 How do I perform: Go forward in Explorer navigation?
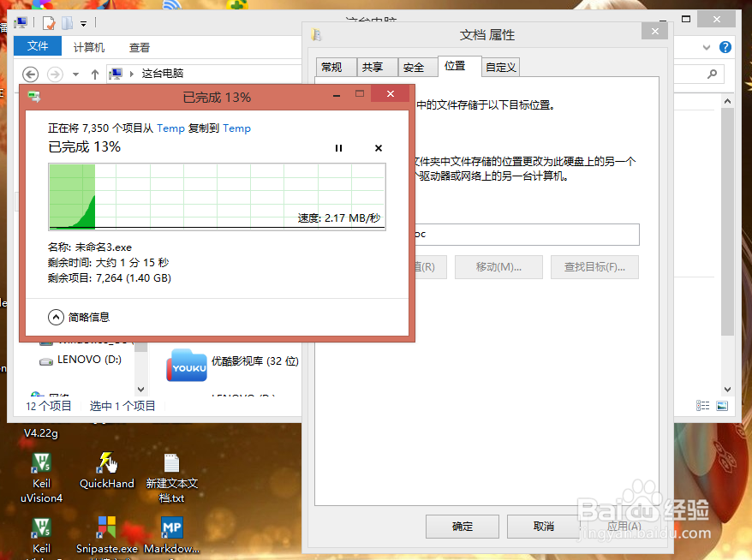pyautogui.click(x=55, y=74)
